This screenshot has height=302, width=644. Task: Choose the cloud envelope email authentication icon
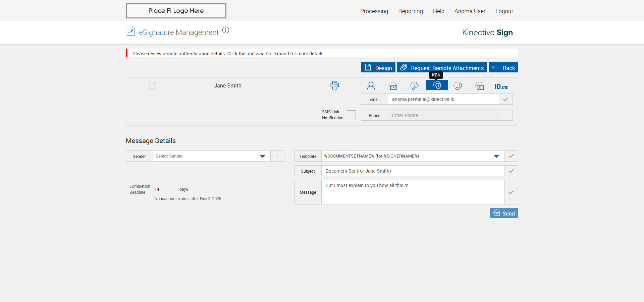[x=393, y=86]
